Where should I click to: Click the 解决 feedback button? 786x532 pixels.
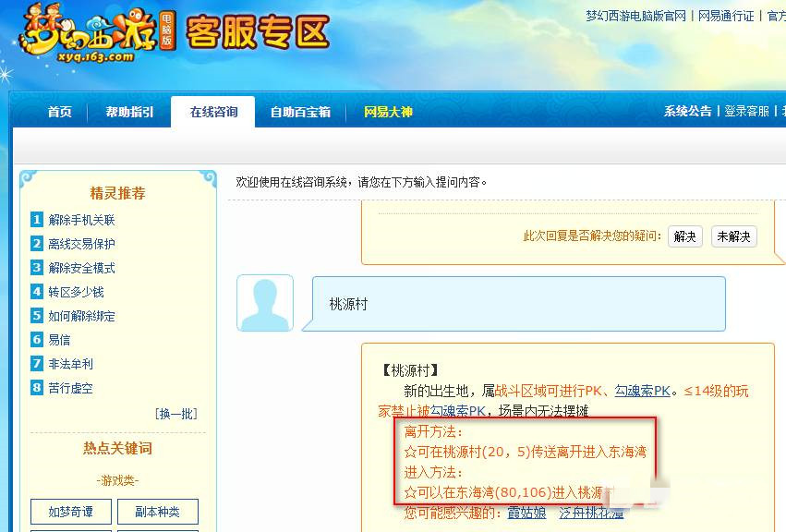684,236
